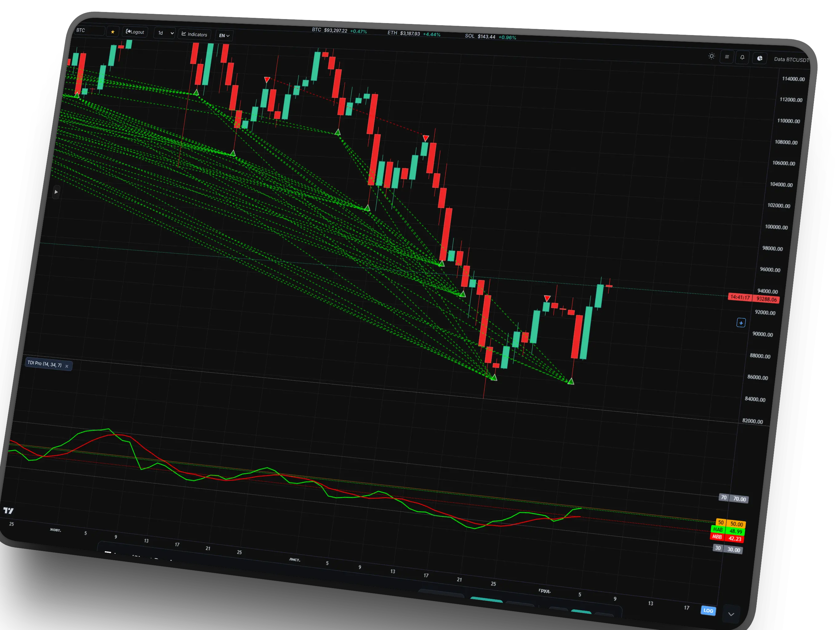Open the Indicators menu
The height and width of the screenshot is (630, 840).
[x=194, y=34]
